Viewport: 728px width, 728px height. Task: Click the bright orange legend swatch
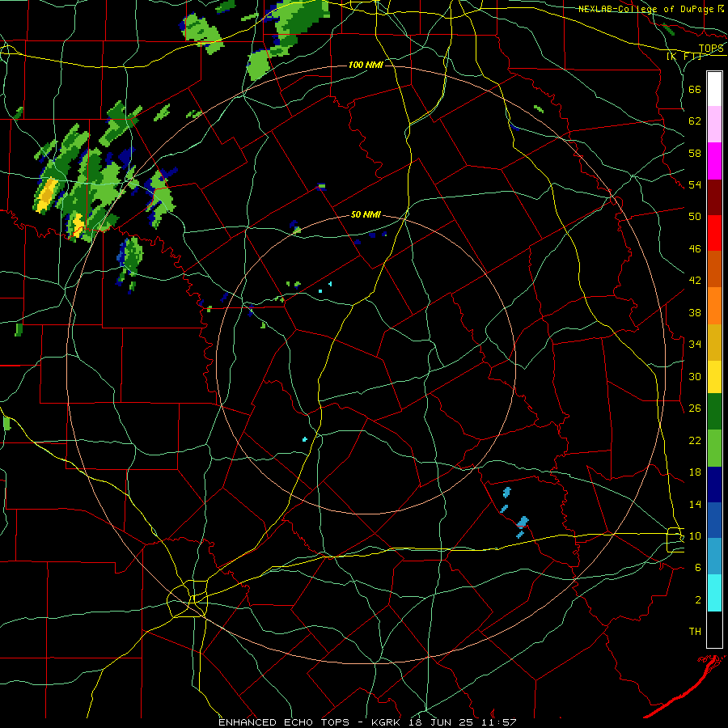(x=714, y=306)
